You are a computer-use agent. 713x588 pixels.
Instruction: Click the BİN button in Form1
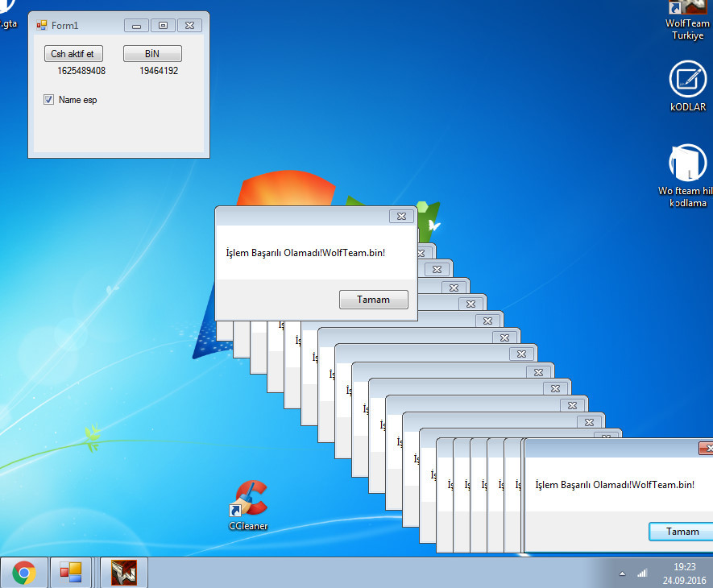pos(152,54)
